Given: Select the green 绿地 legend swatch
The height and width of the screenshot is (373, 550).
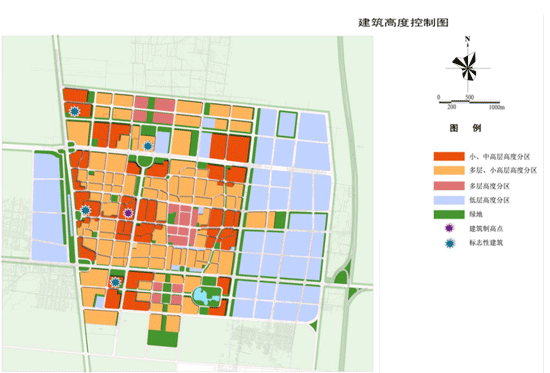Looking at the screenshot, I should [449, 214].
